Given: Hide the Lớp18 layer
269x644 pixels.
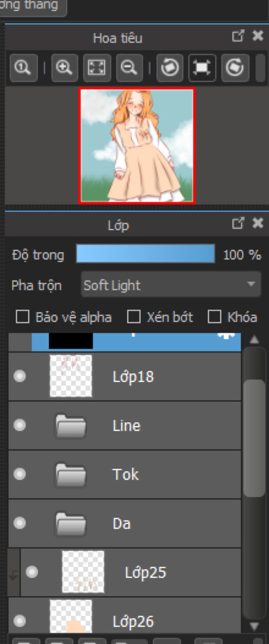Looking at the screenshot, I should 20,376.
